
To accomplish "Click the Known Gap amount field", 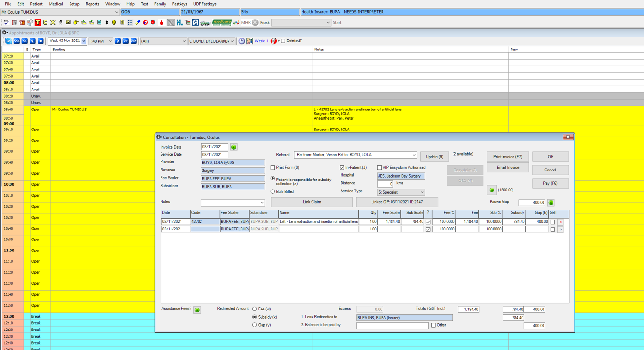I will tap(532, 202).
